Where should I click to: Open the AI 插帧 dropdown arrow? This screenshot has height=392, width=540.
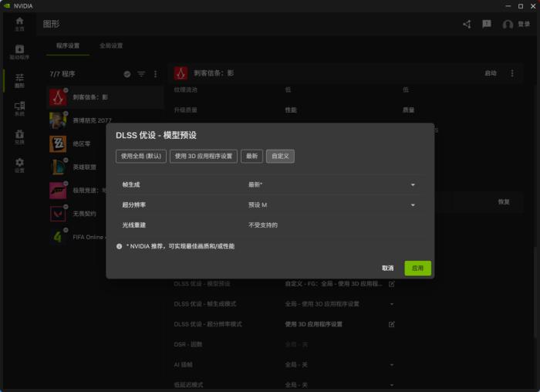tap(392, 365)
